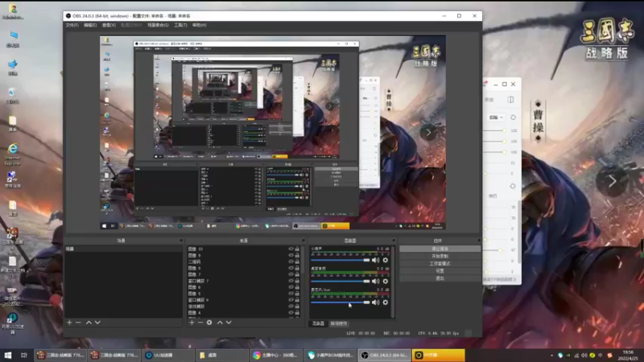
Task: Hide the 图像 10 source with eye icon
Action: tap(291, 249)
